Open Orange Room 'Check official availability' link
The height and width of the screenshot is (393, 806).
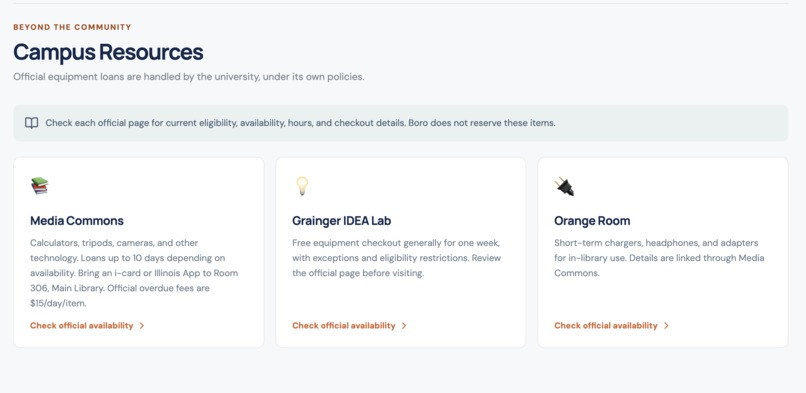612,326
